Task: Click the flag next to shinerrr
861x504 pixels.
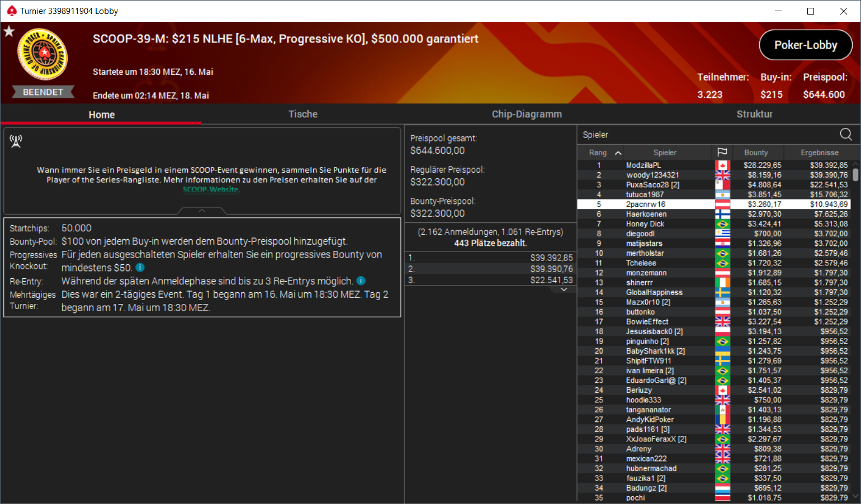Action: tap(722, 283)
